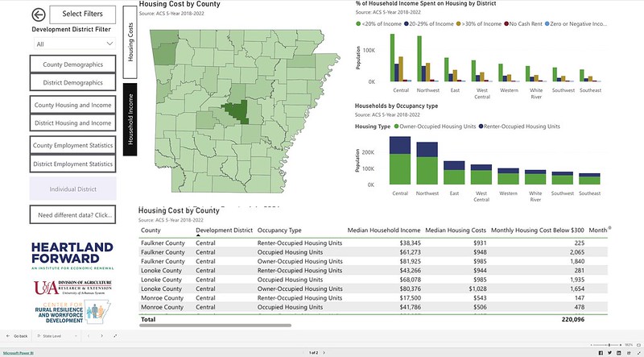Viewport: 644px width, 357px height.
Task: Click the table total 220,096
Action: (x=573, y=319)
